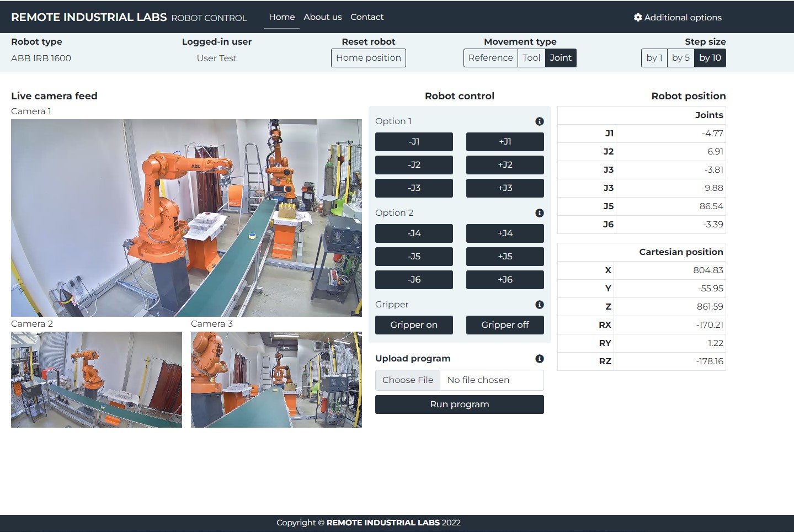Image resolution: width=794 pixels, height=532 pixels.
Task: Select by 10 step size
Action: point(710,58)
